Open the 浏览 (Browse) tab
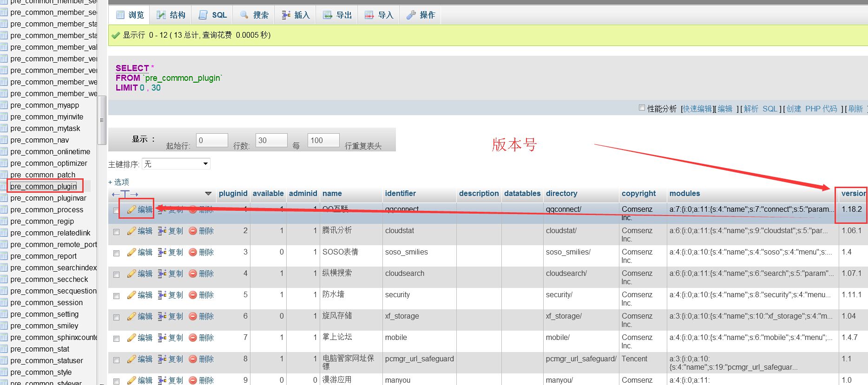The width and height of the screenshot is (868, 385). click(x=130, y=15)
